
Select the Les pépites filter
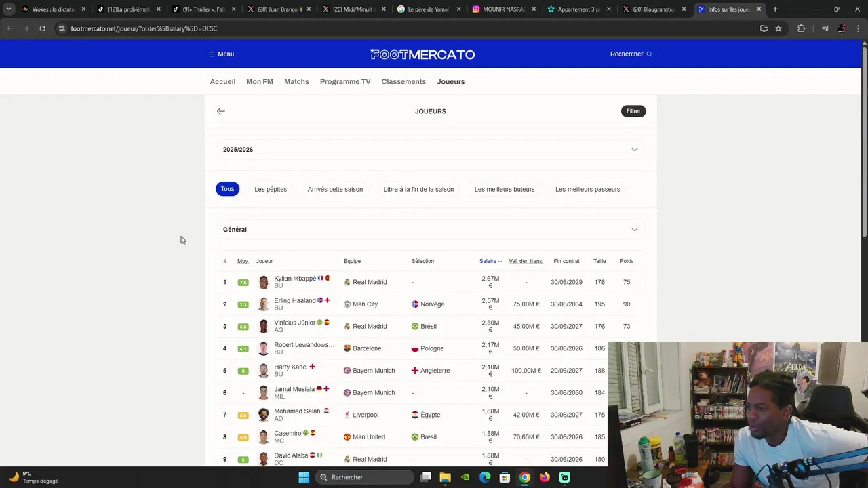[x=271, y=189]
